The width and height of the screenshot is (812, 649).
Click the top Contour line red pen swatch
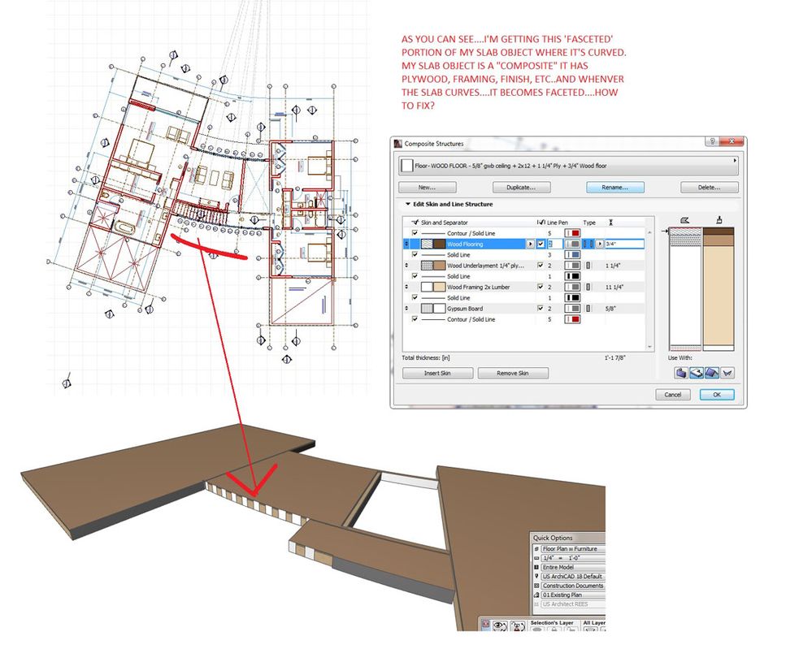click(x=572, y=233)
